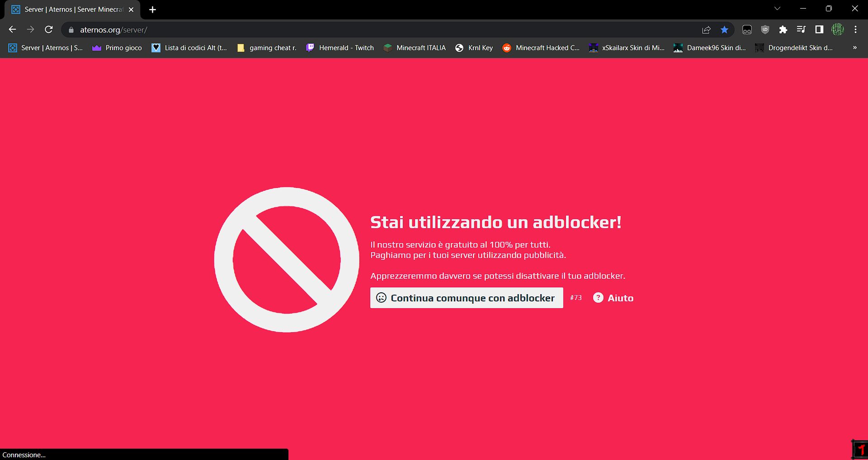
Task: Open the uBlock Origin extension
Action: (765, 30)
